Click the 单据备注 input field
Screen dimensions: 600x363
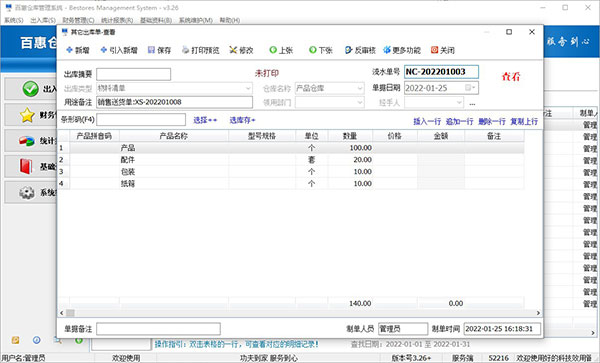[158, 329]
